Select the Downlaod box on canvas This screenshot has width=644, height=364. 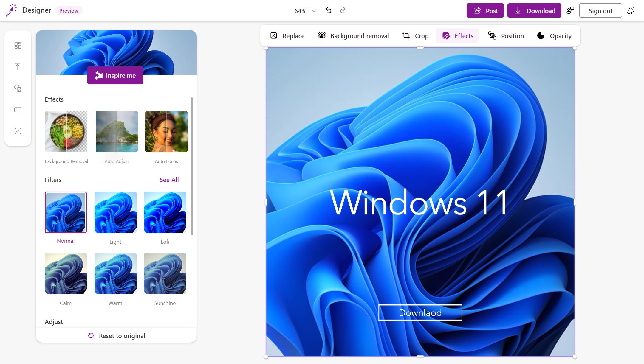tap(420, 312)
